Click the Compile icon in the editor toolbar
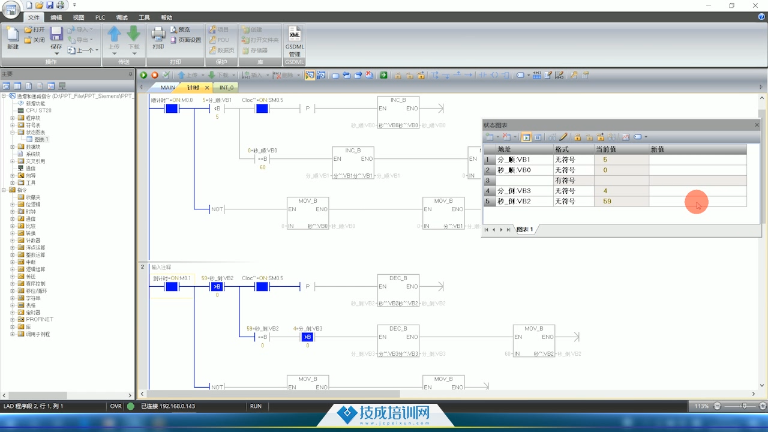This screenshot has width=768, height=432. tap(166, 75)
